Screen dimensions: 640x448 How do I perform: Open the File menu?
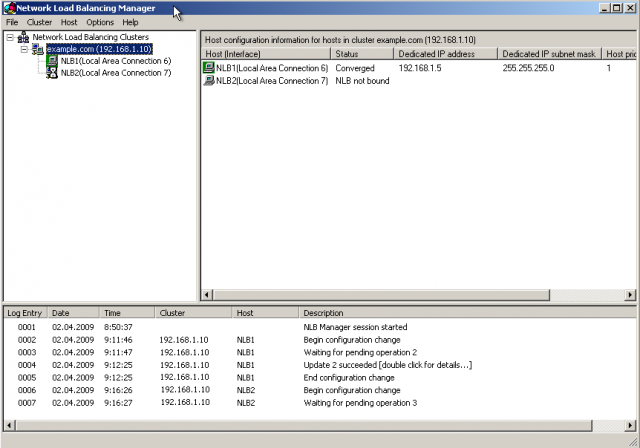[x=12, y=22]
